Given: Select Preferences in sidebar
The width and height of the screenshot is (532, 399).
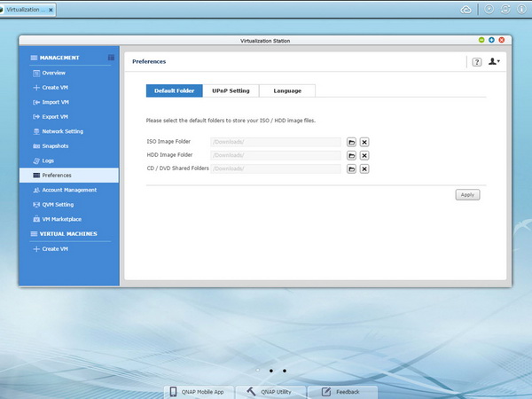Looking at the screenshot, I should (x=69, y=176).
